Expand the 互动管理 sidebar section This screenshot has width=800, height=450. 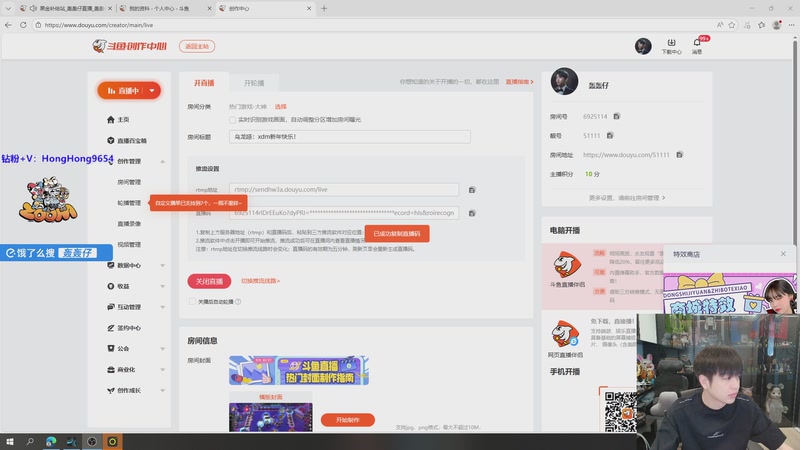point(162,307)
